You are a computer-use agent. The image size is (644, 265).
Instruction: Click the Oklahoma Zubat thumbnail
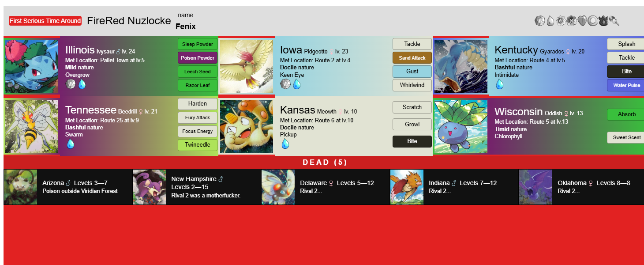click(535, 187)
